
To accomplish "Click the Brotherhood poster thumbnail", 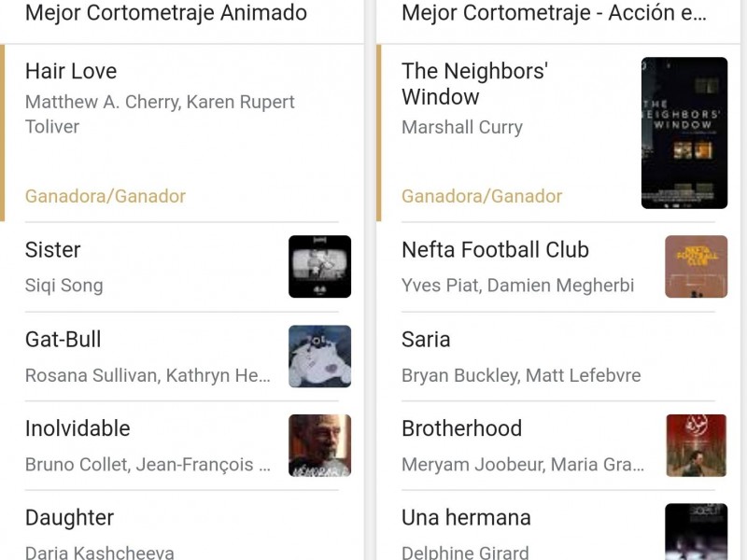I will point(696,445).
